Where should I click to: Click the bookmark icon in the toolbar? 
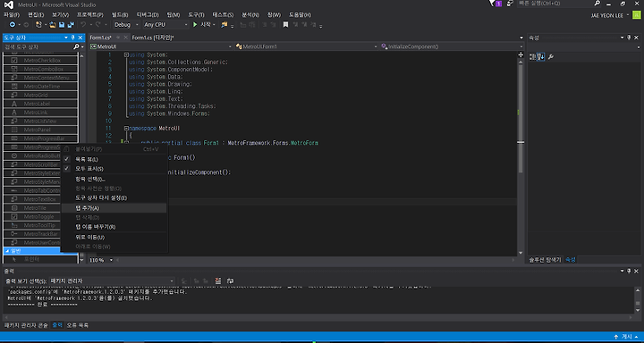[x=285, y=25]
